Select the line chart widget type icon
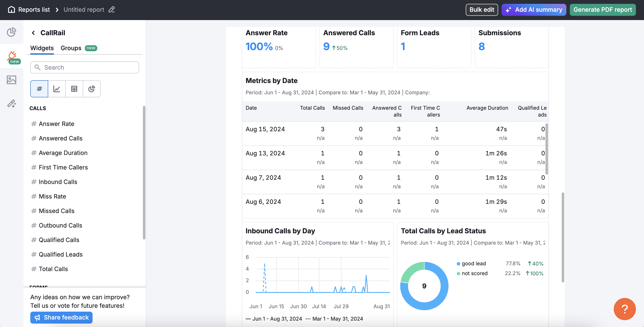This screenshot has height=327, width=644. (57, 89)
